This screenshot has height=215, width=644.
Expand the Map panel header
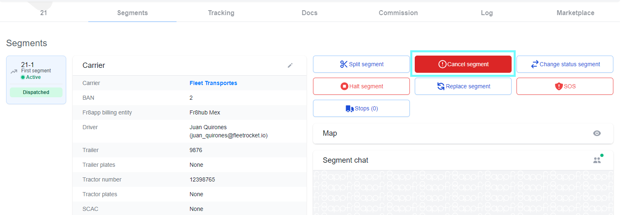(x=463, y=133)
